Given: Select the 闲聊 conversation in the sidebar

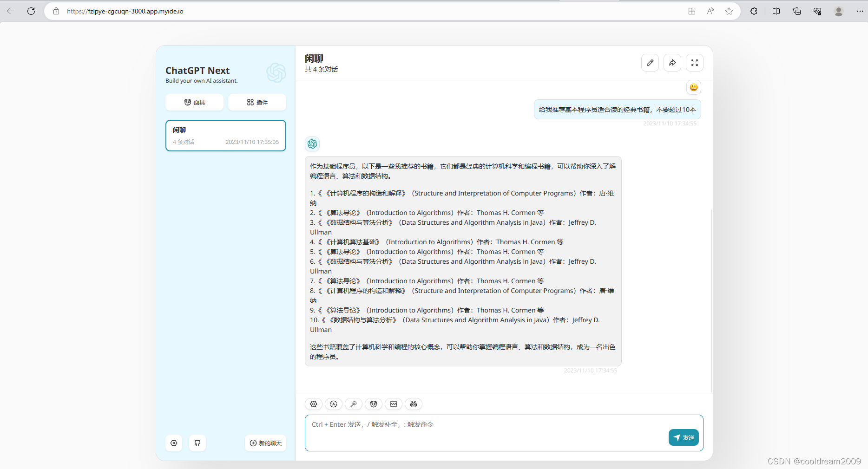Looking at the screenshot, I should pos(226,136).
